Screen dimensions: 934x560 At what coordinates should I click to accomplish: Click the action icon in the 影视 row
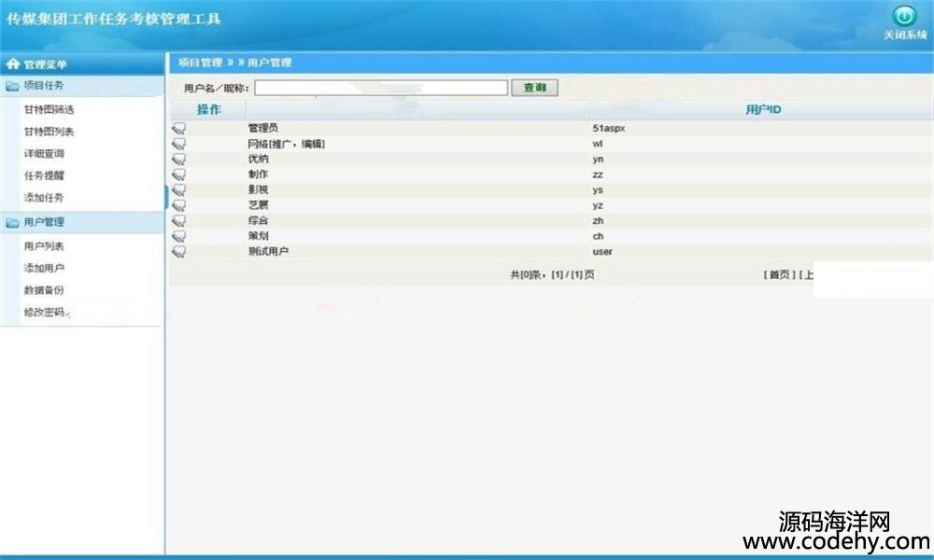(178, 189)
